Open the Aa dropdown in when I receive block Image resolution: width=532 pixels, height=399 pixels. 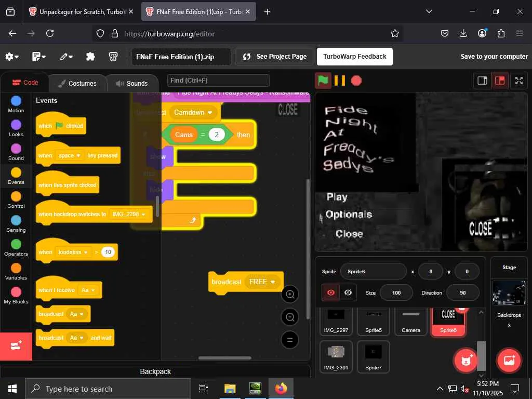88,290
